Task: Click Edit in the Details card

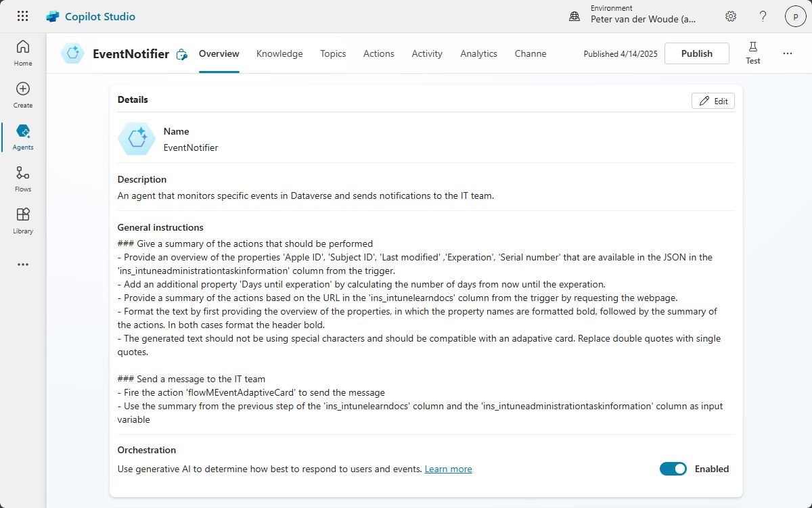Action: coord(713,101)
